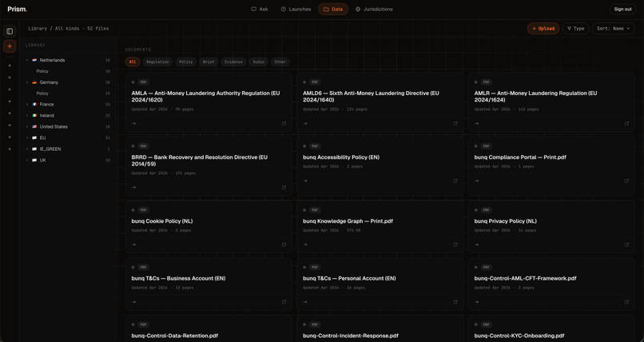Select the UK folder in library
The image size is (644, 342).
[68, 160]
